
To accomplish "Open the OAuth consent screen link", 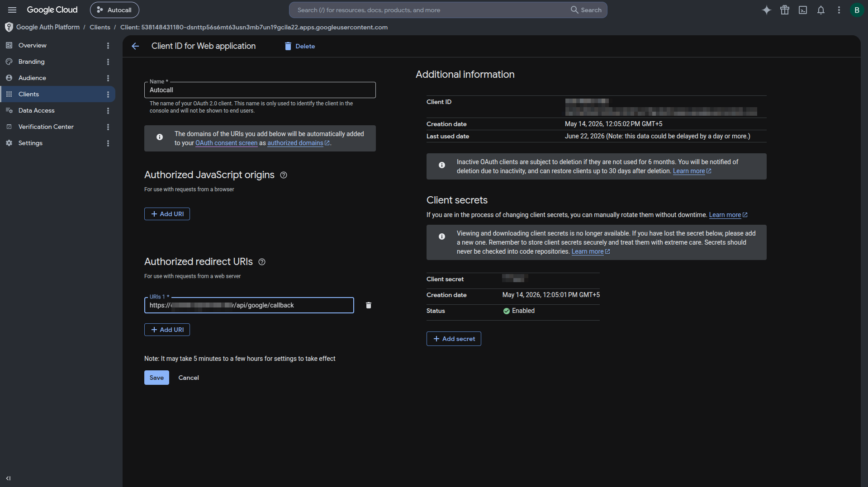I will pyautogui.click(x=226, y=143).
